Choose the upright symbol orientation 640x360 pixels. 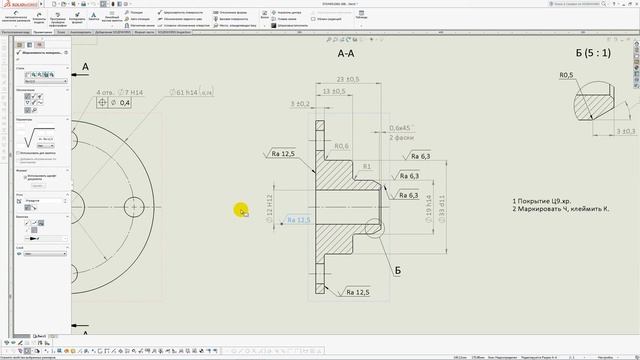(27, 208)
